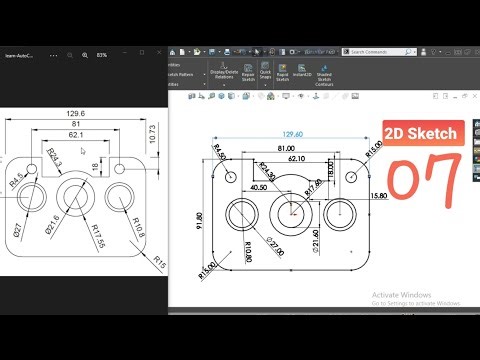This screenshot has width=480, height=360.
Task: Open the View Settings icon
Action: [x=301, y=96]
